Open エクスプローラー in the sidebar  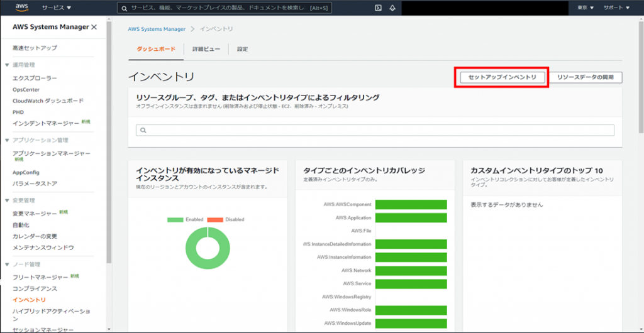[35, 78]
